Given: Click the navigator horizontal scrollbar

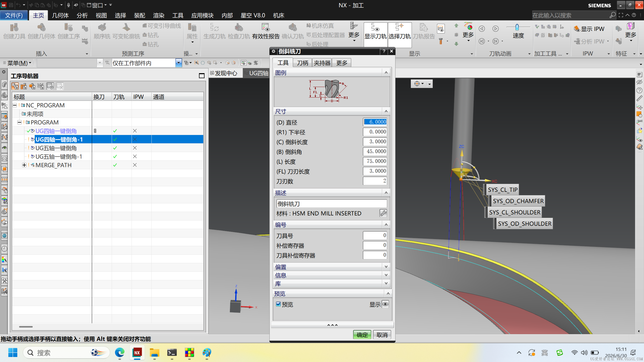Looking at the screenshot, I should (x=26, y=327).
